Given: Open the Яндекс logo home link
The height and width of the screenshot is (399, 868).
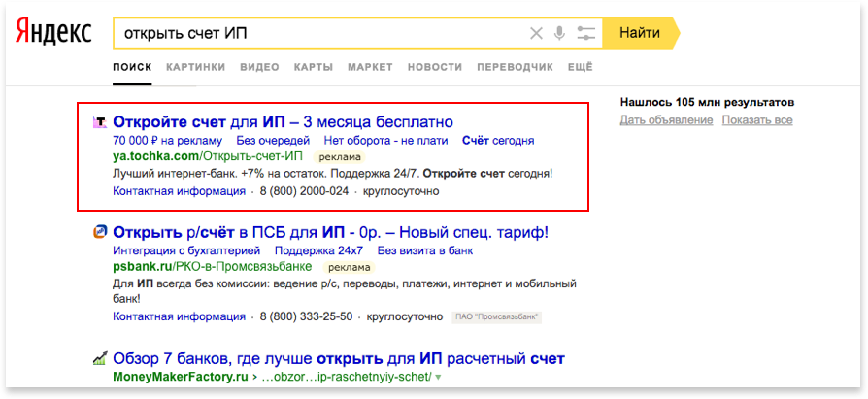Looking at the screenshot, I should coord(53,32).
